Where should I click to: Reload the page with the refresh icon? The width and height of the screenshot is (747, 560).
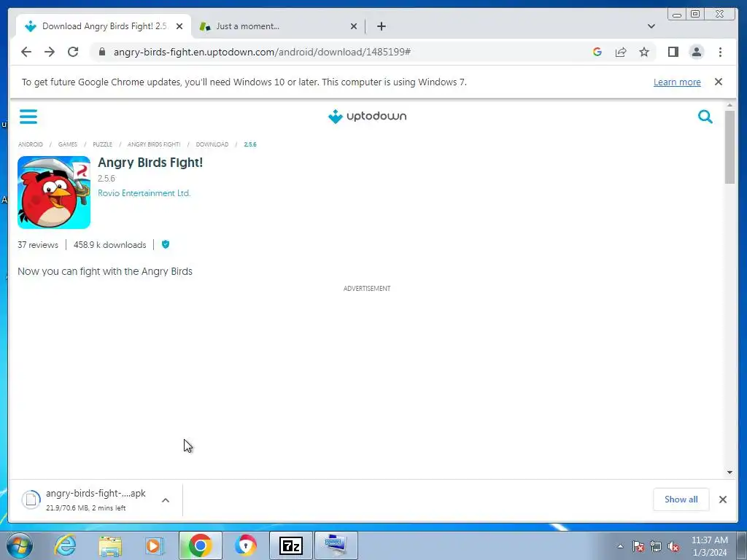73,52
